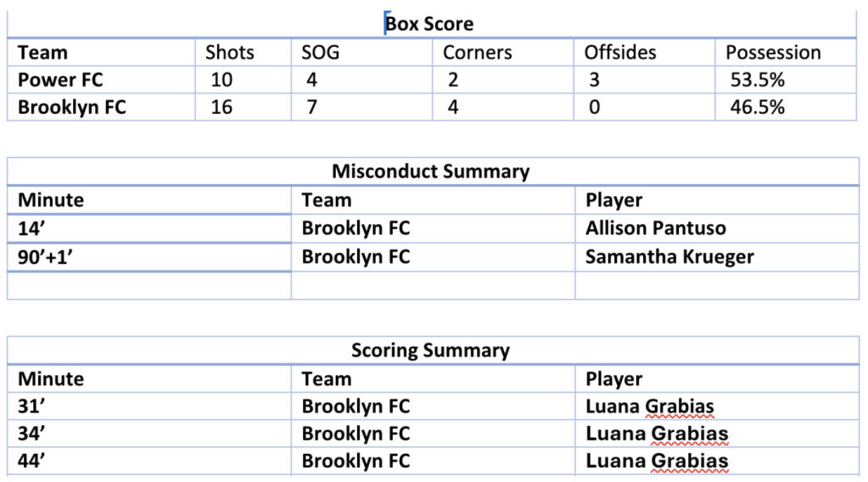The width and height of the screenshot is (868, 482).
Task: Select the Shots column header
Action: pos(243,53)
